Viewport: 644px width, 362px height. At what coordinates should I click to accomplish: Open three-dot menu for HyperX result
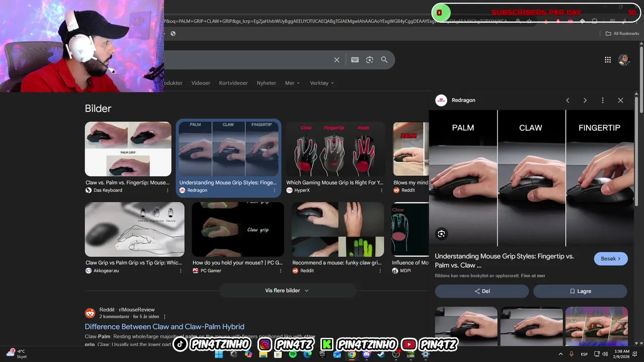coord(382,191)
